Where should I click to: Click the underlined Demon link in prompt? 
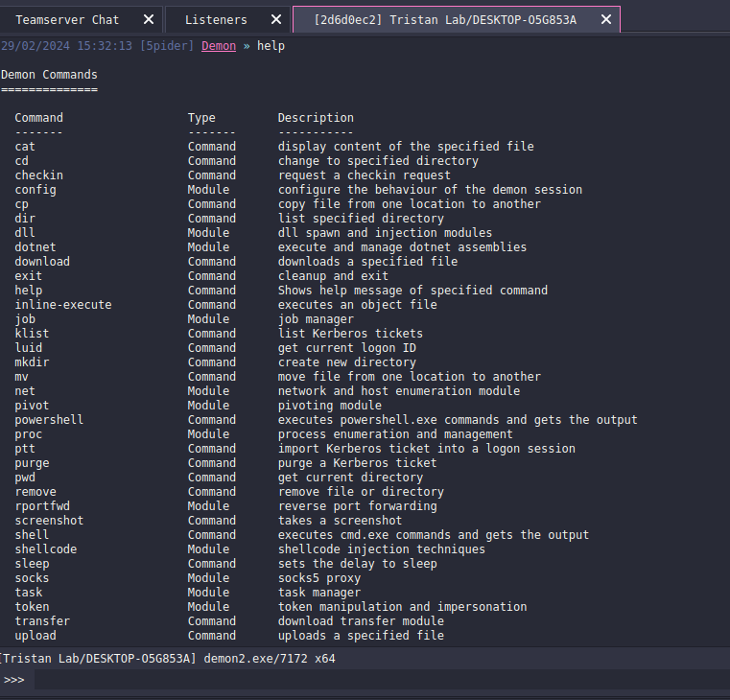tap(219, 46)
